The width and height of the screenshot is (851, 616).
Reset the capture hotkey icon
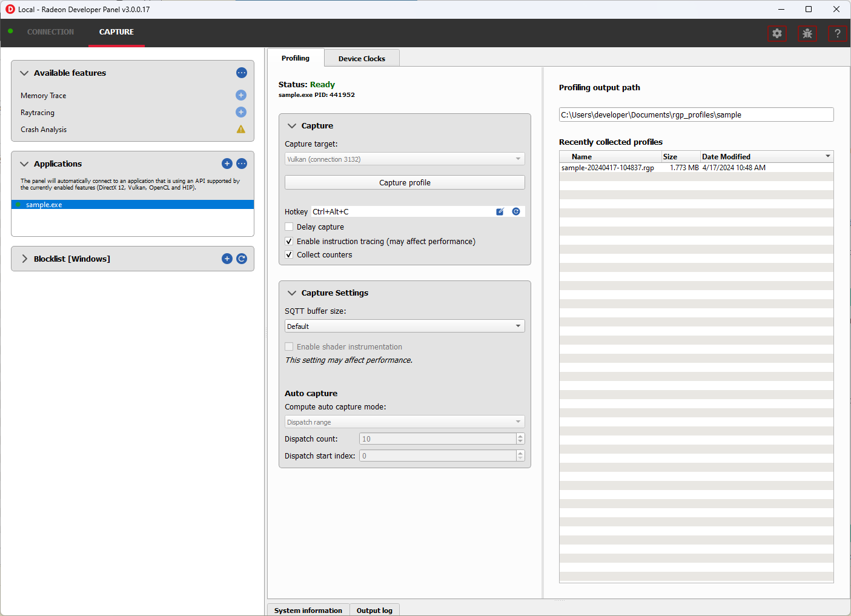(x=516, y=211)
